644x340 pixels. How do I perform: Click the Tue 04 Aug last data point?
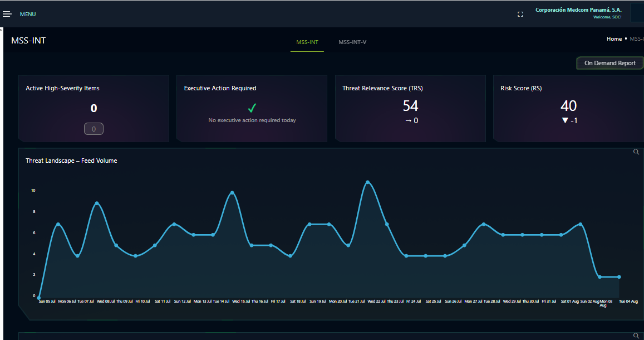click(x=620, y=276)
